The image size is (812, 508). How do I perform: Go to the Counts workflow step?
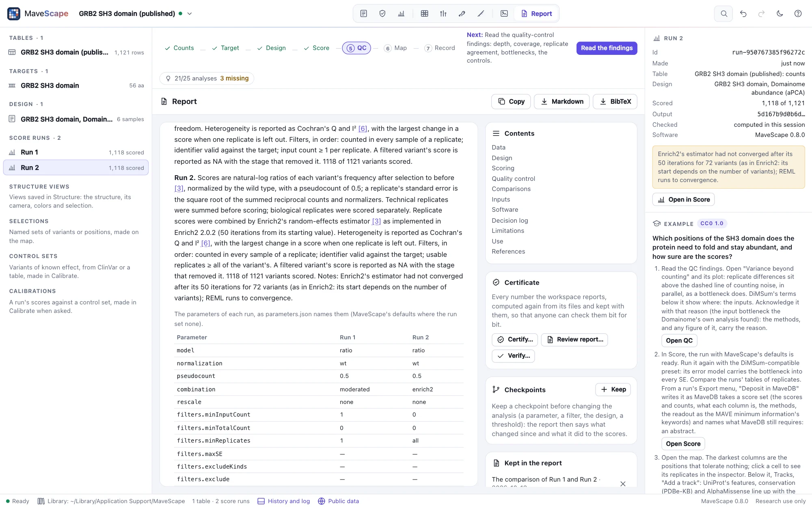pyautogui.click(x=179, y=48)
